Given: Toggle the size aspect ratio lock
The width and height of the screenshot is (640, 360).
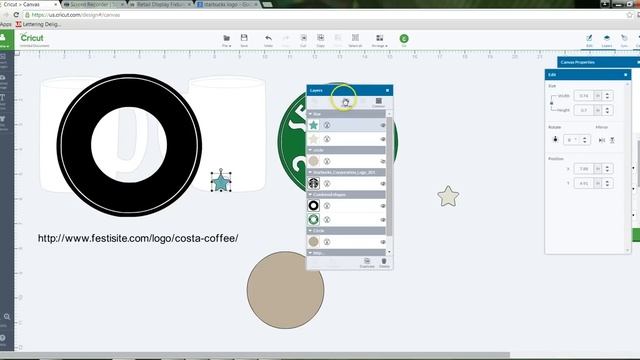Looking at the screenshot, I should click(551, 103).
